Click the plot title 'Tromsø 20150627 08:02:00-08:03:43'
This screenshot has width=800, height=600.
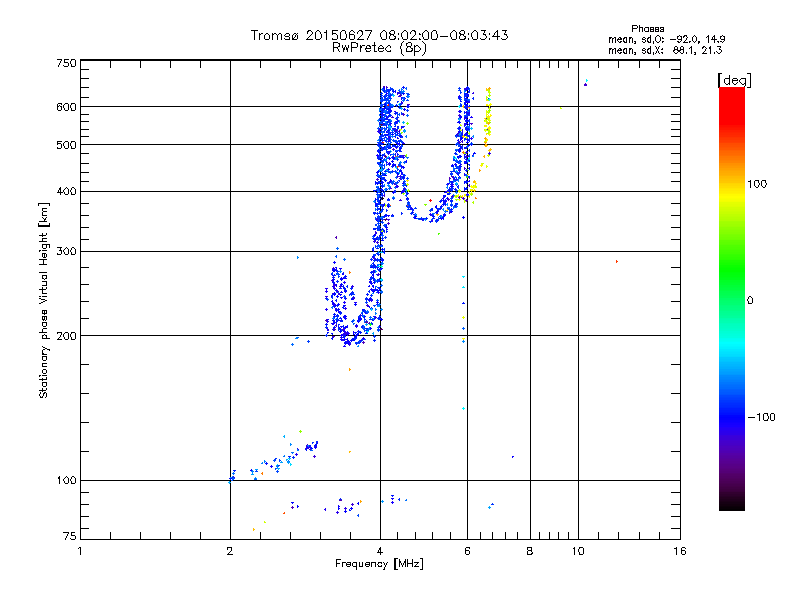pos(379,35)
